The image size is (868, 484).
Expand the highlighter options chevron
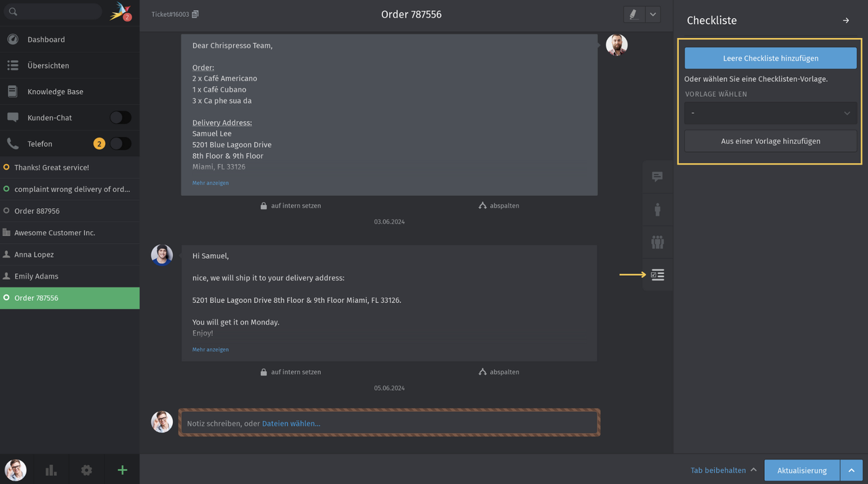(x=652, y=14)
